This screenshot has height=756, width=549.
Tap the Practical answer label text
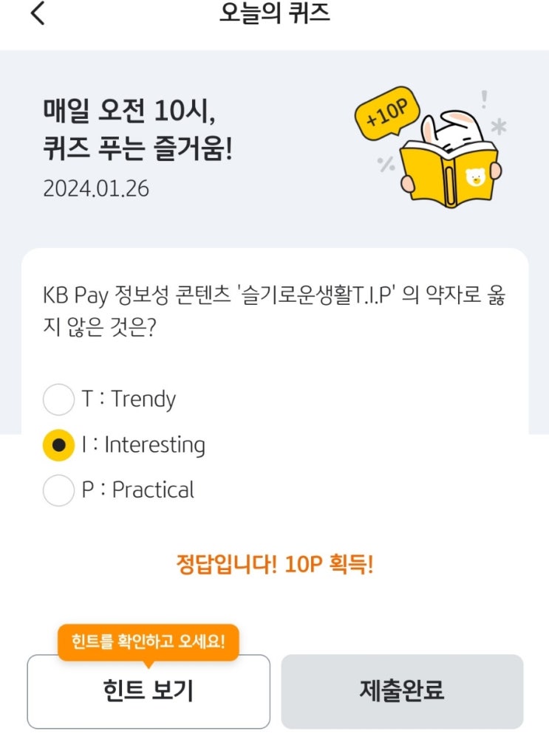153,490
